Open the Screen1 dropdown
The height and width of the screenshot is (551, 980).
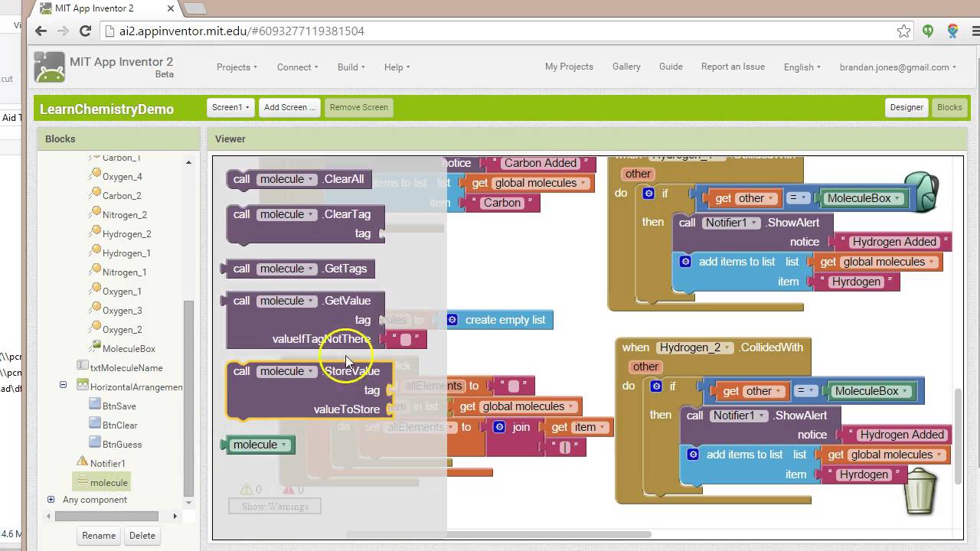230,108
